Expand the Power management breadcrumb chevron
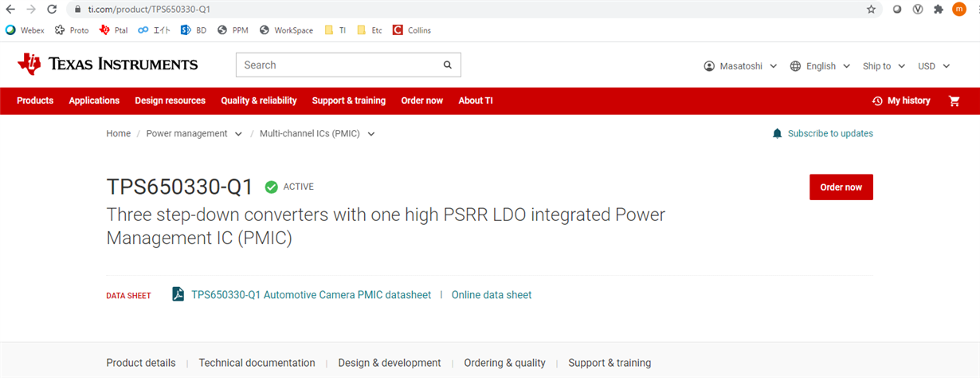 [x=238, y=134]
